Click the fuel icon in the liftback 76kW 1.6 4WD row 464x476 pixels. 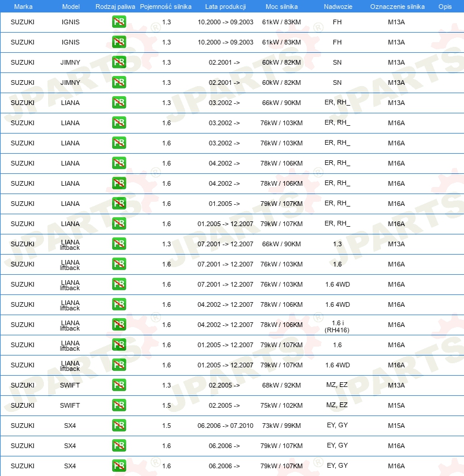pyautogui.click(x=119, y=284)
